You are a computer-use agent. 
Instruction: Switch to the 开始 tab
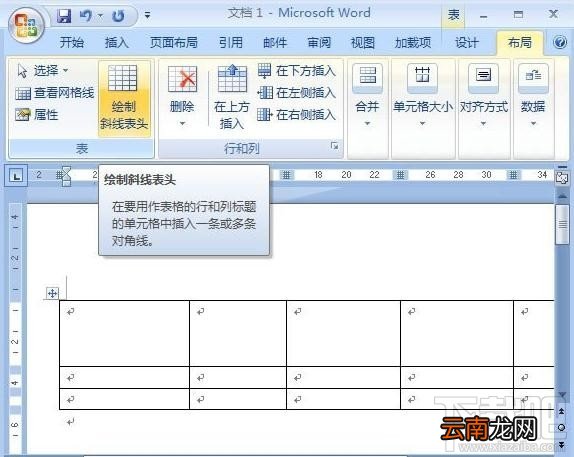click(72, 42)
